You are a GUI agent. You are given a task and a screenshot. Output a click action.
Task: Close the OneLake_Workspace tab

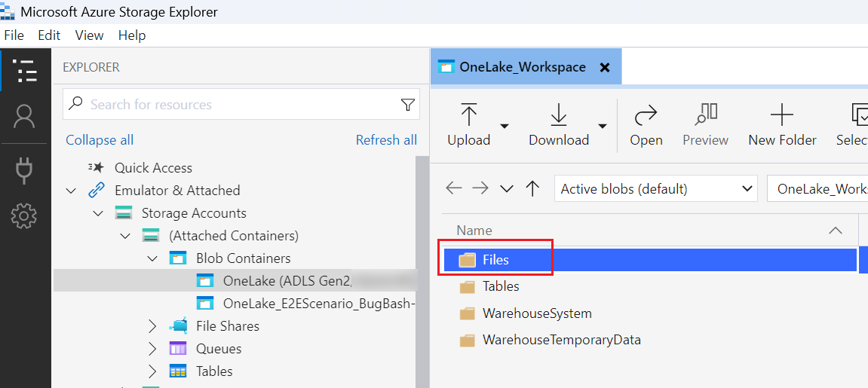click(605, 68)
